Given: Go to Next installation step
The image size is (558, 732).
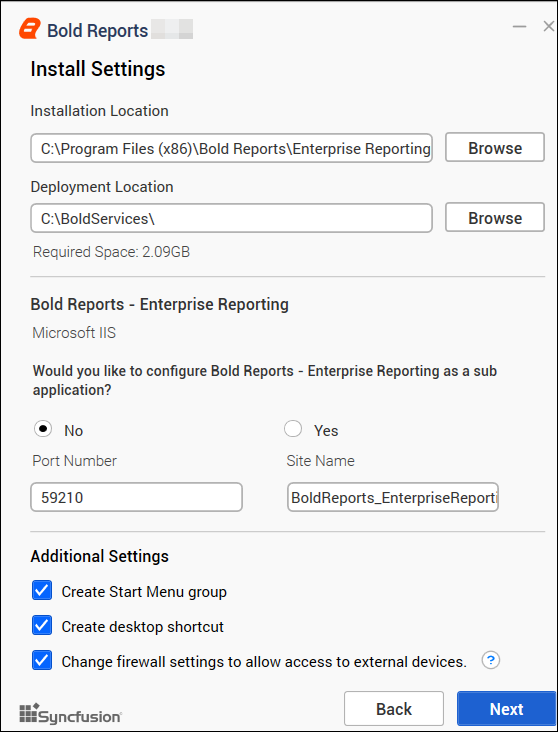Looking at the screenshot, I should coord(507,709).
